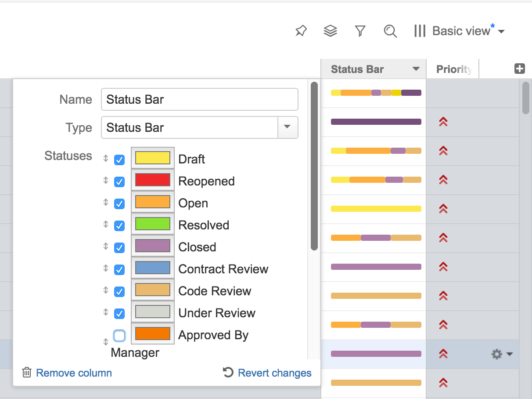This screenshot has height=399, width=532.
Task: Uncheck the Draft status checkbox
Action: tap(119, 160)
